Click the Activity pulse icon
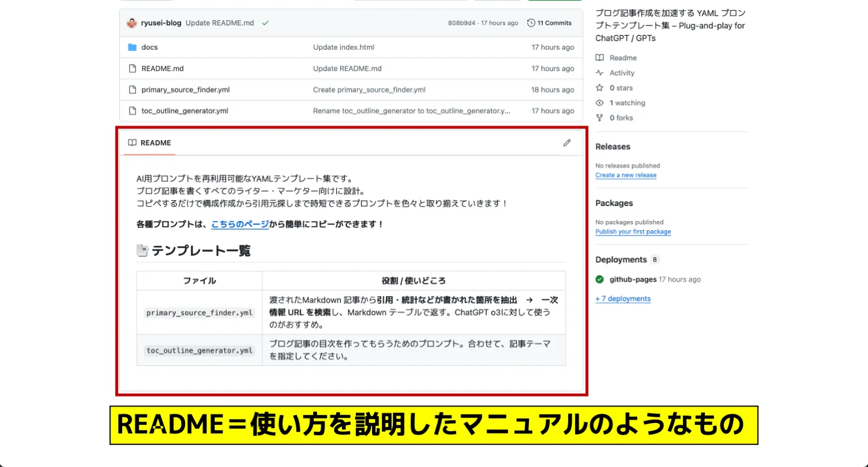 point(599,73)
